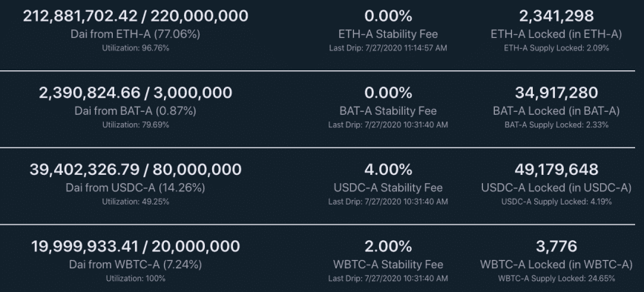Select BAT-A Supply Locked: 2.33% text
The height and width of the screenshot is (292, 644).
[556, 125]
